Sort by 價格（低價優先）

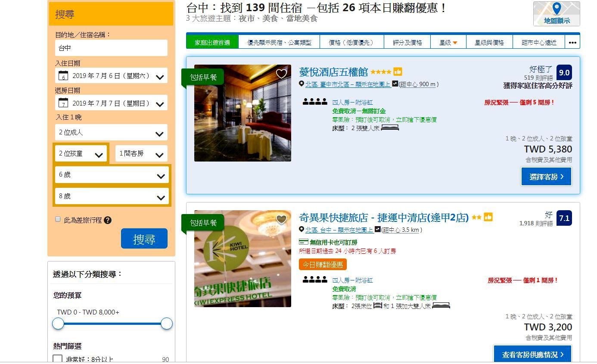[351, 42]
